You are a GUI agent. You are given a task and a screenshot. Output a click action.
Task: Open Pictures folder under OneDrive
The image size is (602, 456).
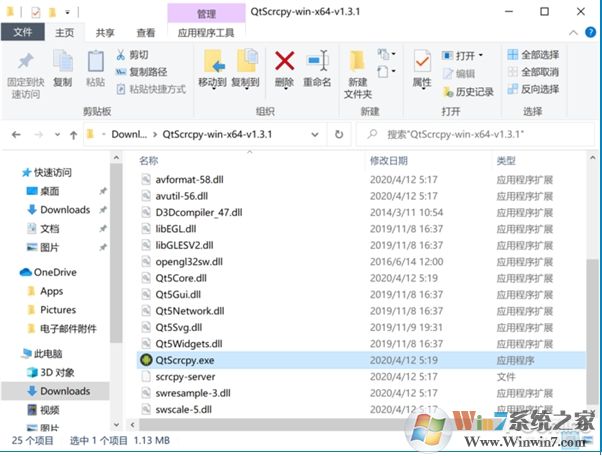(x=52, y=310)
